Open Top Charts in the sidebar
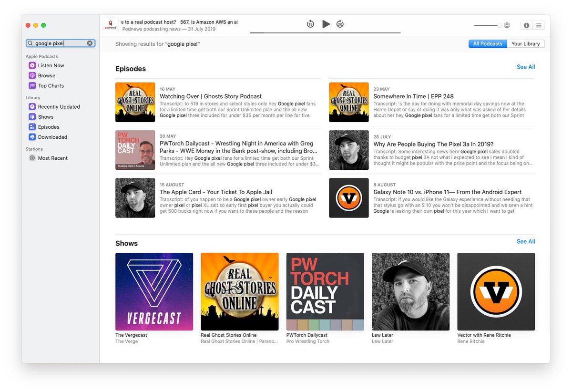The image size is (572, 392). 51,86
